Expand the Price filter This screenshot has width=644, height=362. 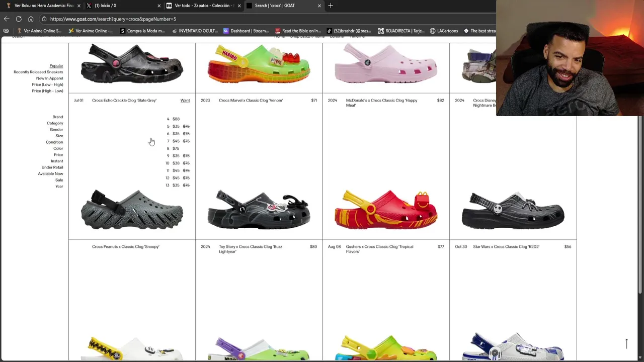(x=58, y=154)
